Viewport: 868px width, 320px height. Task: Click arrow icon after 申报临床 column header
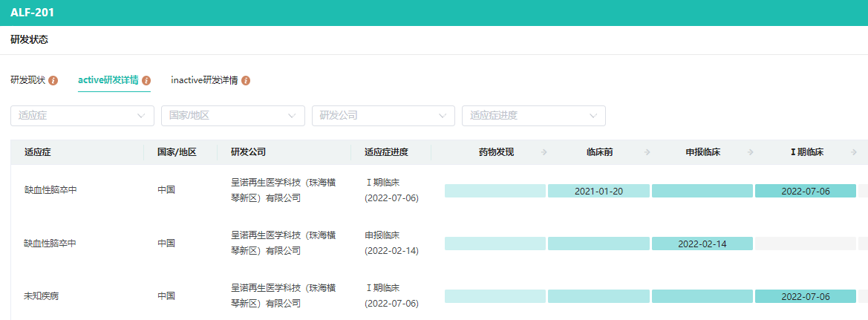751,152
